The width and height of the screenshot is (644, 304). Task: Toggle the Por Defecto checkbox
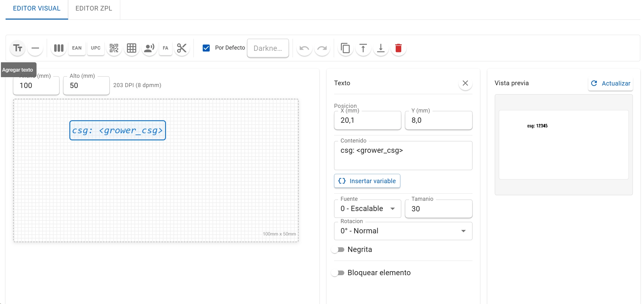(206, 48)
